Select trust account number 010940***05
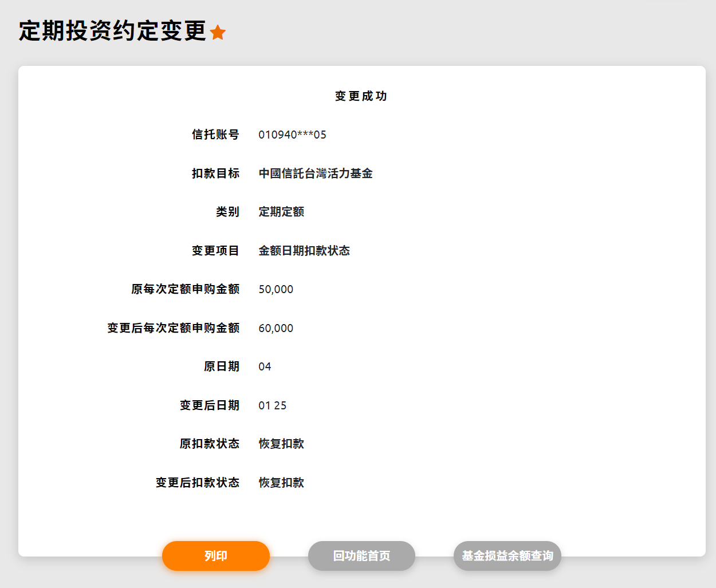Screen dimensions: 716x588 click(292, 135)
